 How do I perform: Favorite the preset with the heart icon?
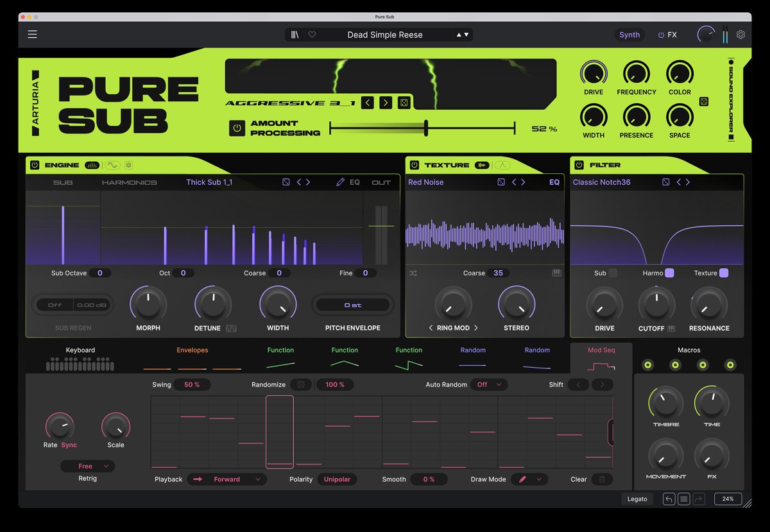(312, 35)
